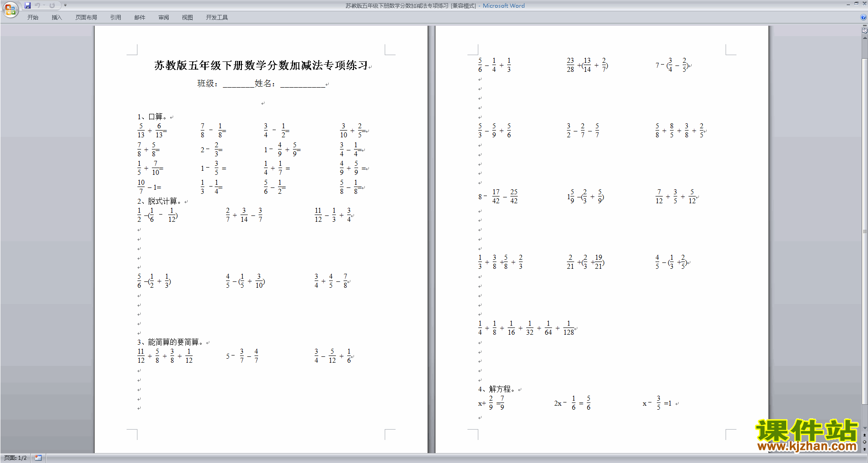Screen dimensions: 868x463
Task: Click the vertical scrollbar up arrow
Action: pos(864,37)
